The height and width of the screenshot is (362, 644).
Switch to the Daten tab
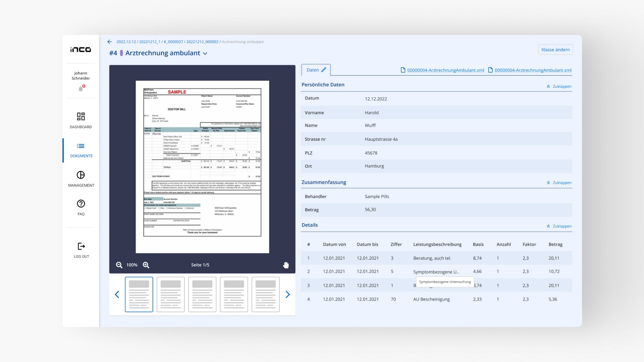(x=316, y=70)
